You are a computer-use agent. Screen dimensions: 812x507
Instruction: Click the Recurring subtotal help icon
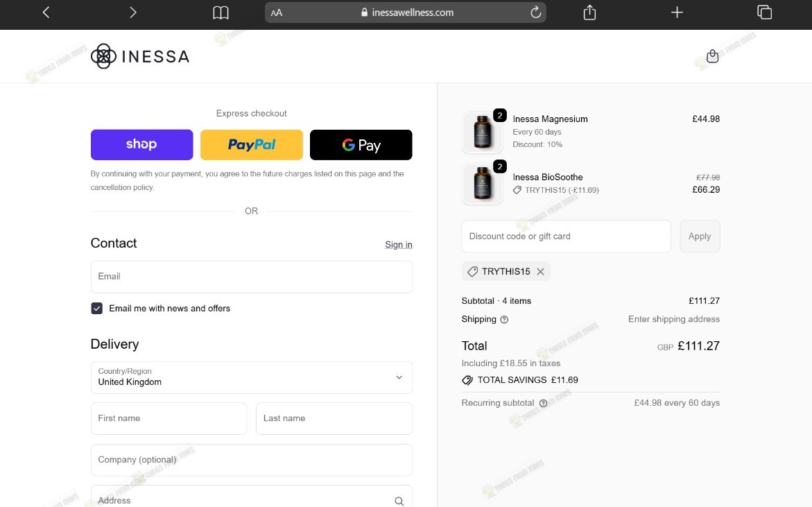click(543, 404)
